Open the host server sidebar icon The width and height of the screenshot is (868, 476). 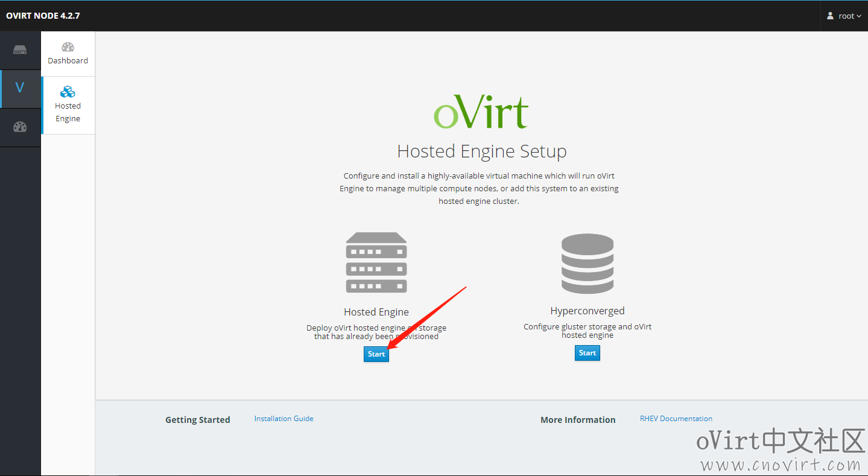click(20, 50)
